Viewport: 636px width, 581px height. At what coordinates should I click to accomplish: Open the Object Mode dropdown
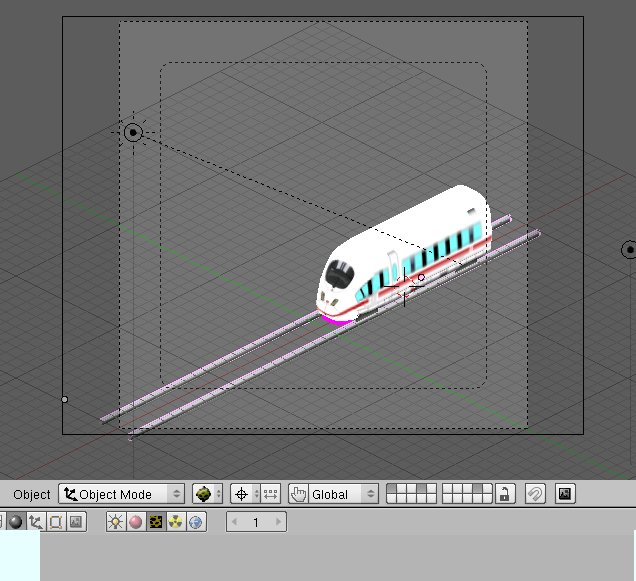(x=122, y=494)
